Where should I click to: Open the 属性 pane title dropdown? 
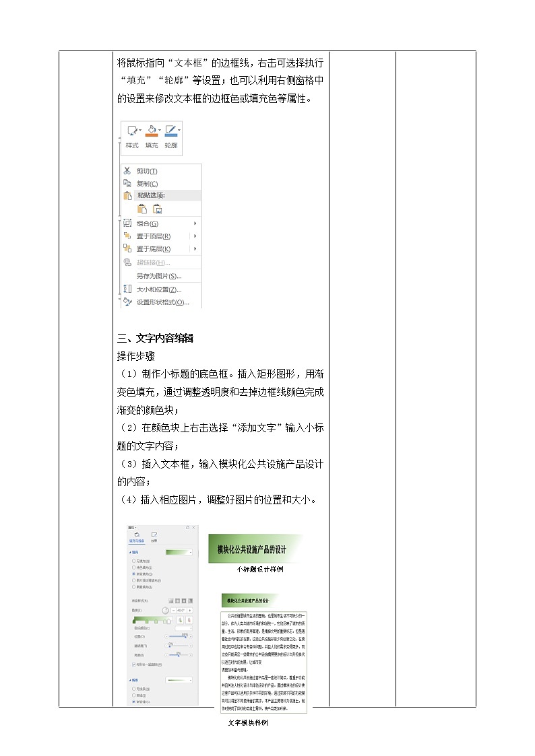135,528
